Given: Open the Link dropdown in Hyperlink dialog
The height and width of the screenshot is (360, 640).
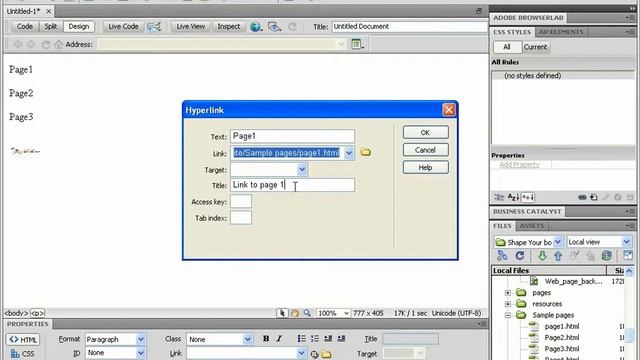Looking at the screenshot, I should [349, 153].
